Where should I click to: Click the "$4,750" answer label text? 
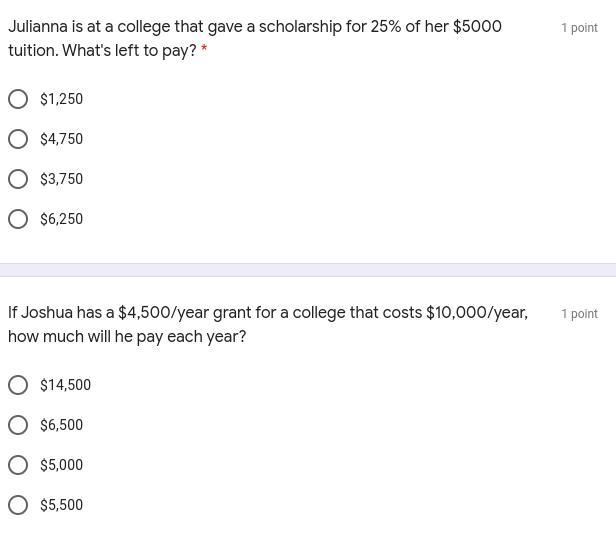coord(62,139)
